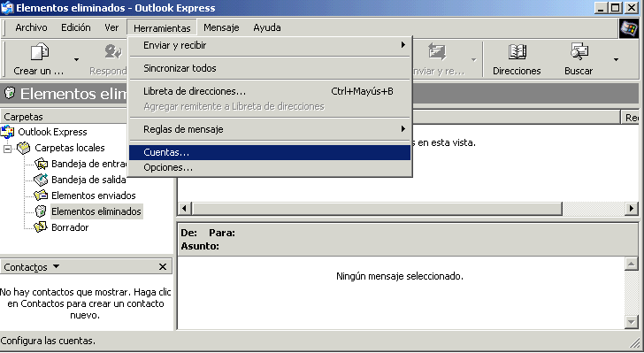Click message list scroll right arrow
The width and height of the screenshot is (644, 353).
[x=632, y=208]
